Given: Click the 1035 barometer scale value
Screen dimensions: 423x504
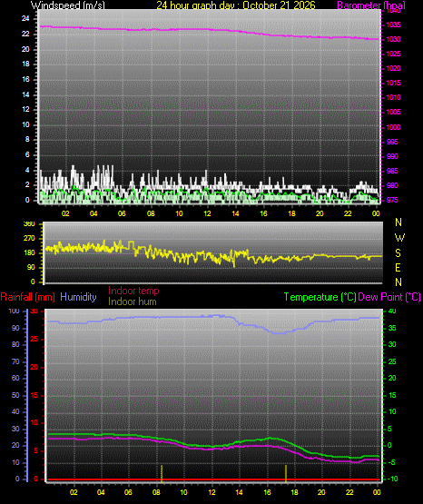Looking at the screenshot, I should 393,25.
